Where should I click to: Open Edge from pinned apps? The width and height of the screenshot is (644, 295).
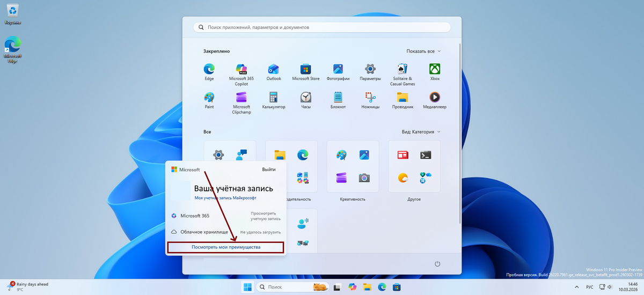click(209, 69)
